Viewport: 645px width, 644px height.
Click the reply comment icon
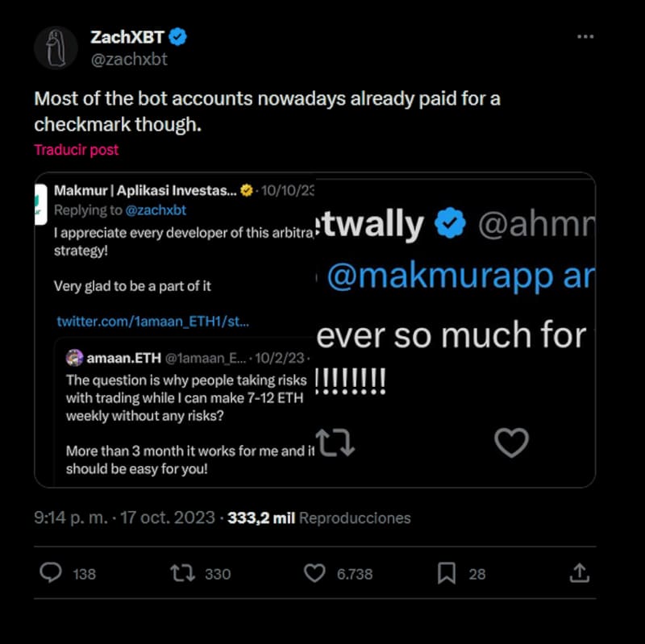tap(51, 573)
